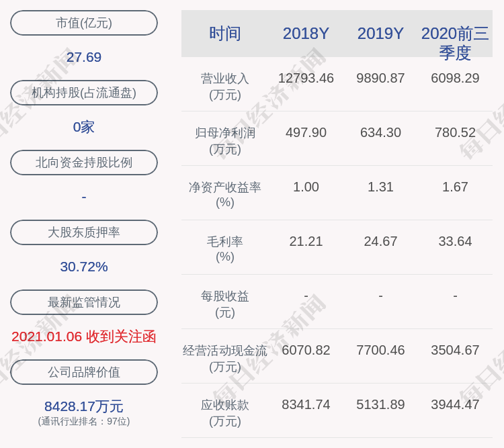Select ROE value 1.31
Image resolution: width=504 pixels, height=448 pixels.
(380, 187)
